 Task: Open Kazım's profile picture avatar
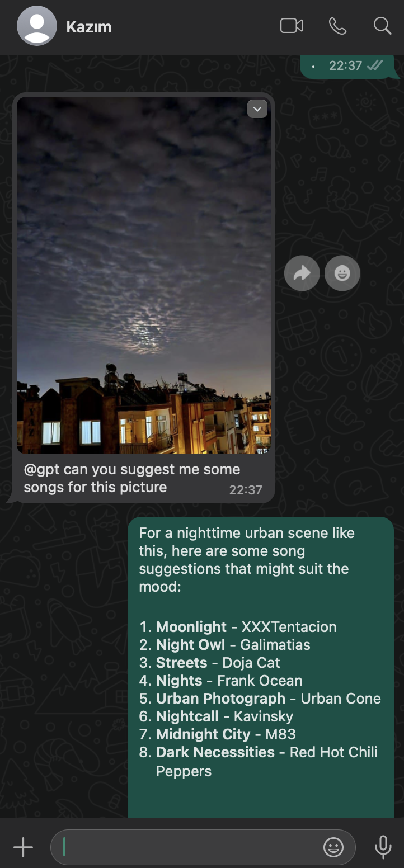(x=37, y=26)
